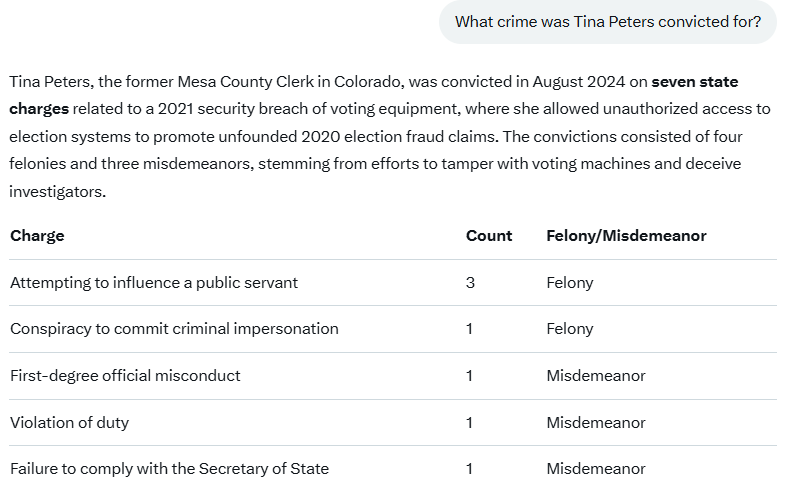Screen dimensions: 798x492
Task: Click Misdemeanor label for Violation of duty
Action: [x=595, y=423]
